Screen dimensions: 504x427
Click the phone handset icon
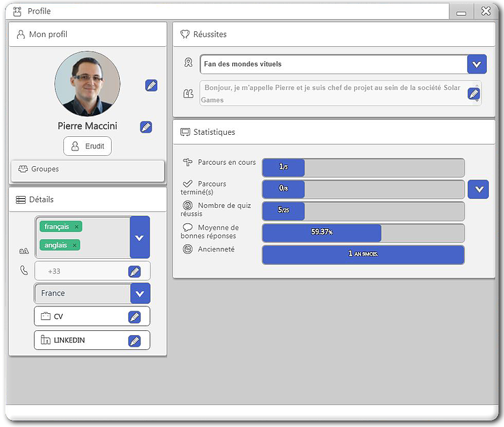[24, 270]
